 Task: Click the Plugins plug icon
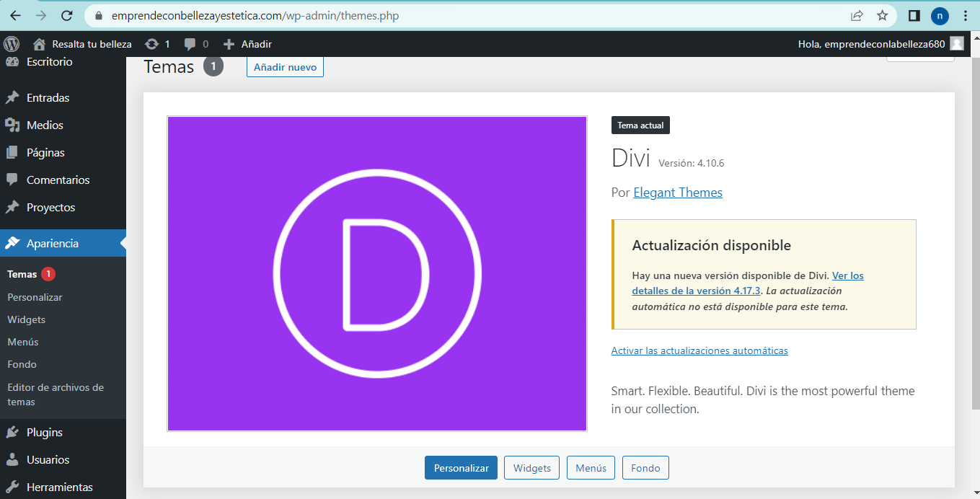pos(12,432)
